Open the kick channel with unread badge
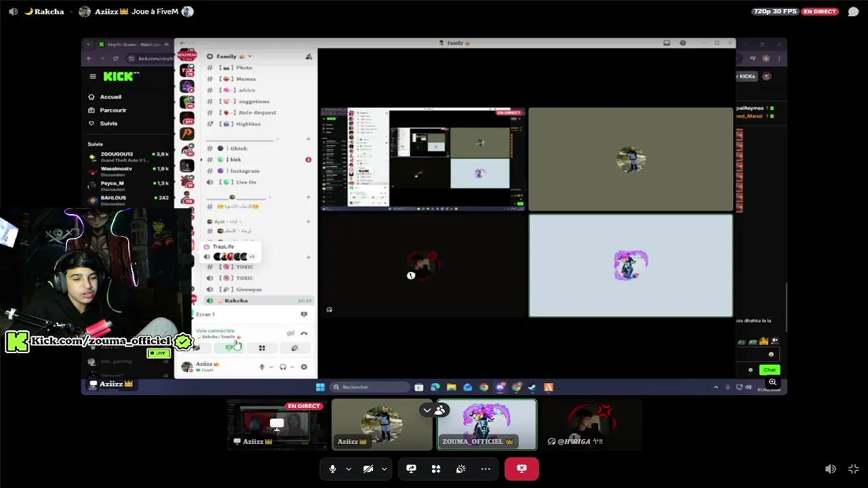The height and width of the screenshot is (488, 868). 258,160
